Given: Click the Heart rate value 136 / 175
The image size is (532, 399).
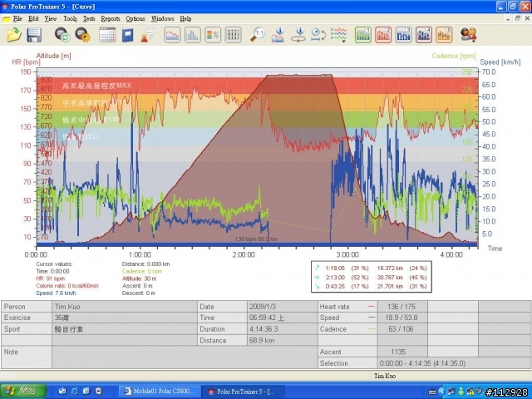Looking at the screenshot, I should [402, 307].
